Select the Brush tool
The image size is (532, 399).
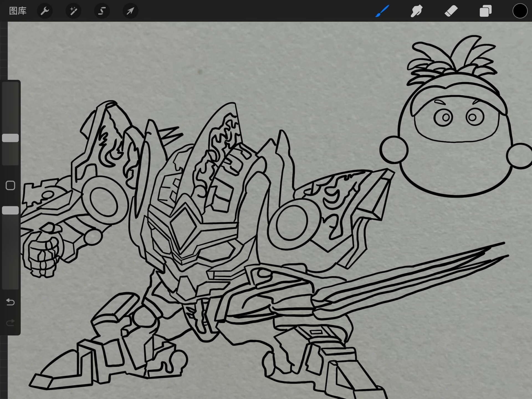(382, 11)
